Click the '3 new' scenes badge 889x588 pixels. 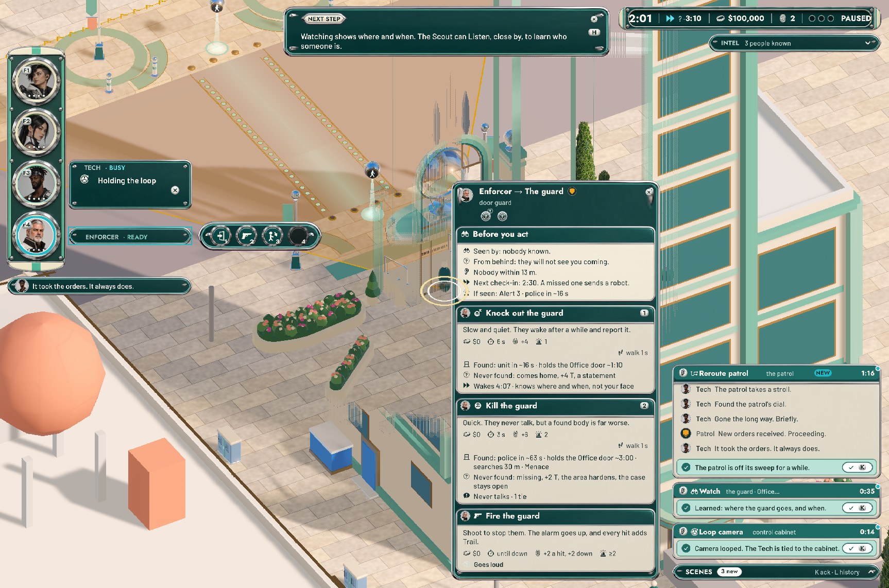[729, 572]
